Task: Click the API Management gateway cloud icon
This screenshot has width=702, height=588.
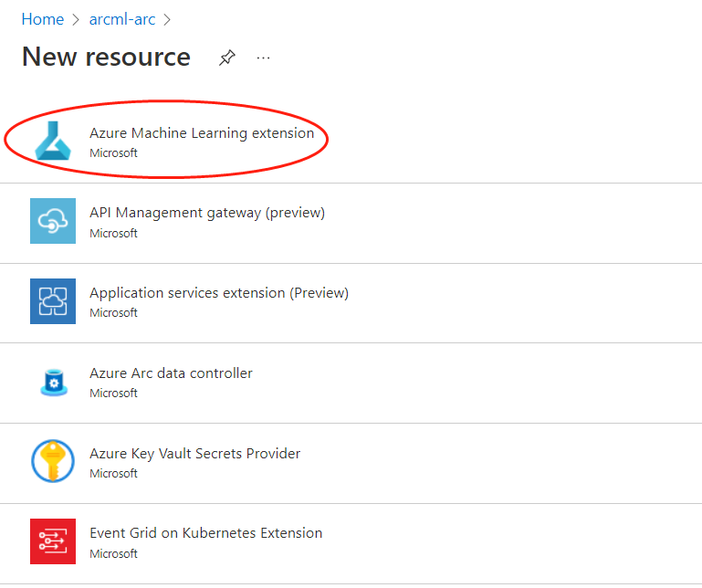Action: tap(53, 221)
